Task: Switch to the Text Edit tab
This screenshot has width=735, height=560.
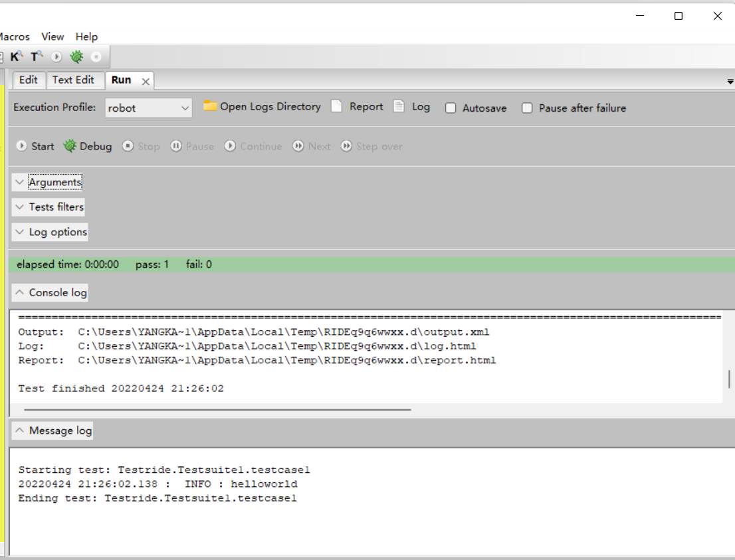Action: (x=73, y=80)
